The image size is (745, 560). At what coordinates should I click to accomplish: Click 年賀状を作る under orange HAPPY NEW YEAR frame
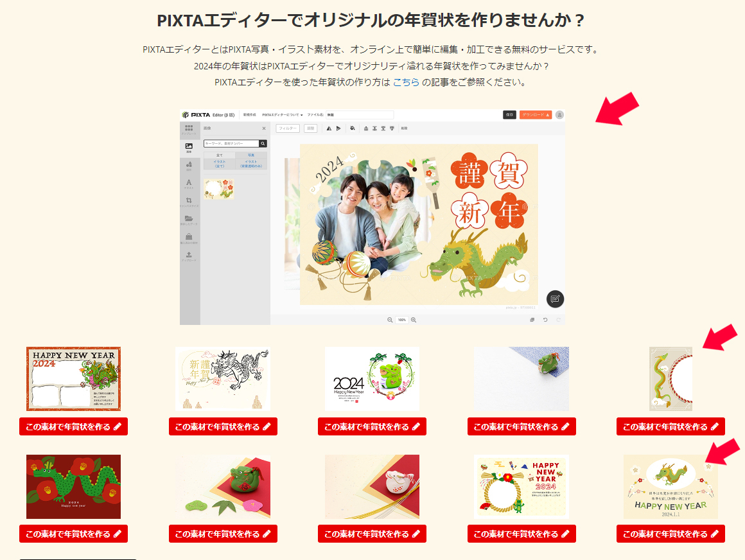73,426
